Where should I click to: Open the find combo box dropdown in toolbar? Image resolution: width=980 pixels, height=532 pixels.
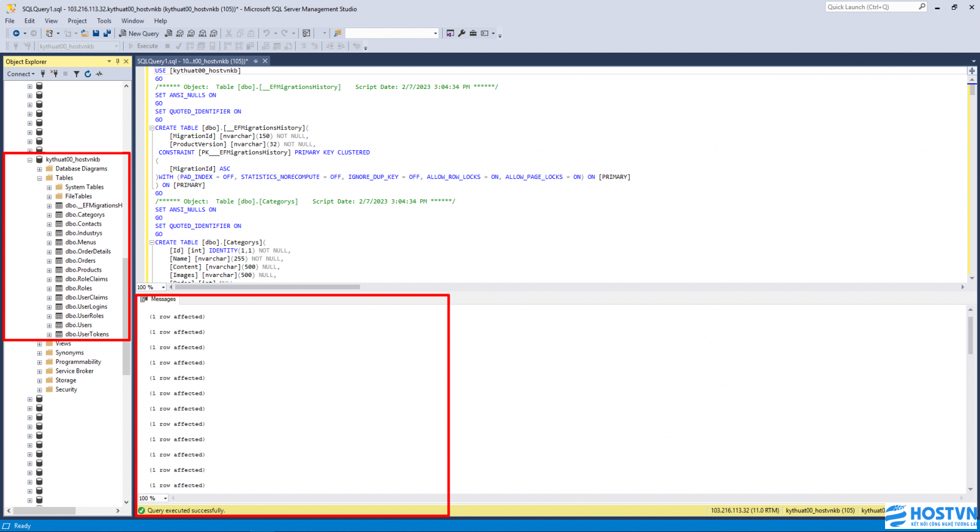click(x=435, y=33)
